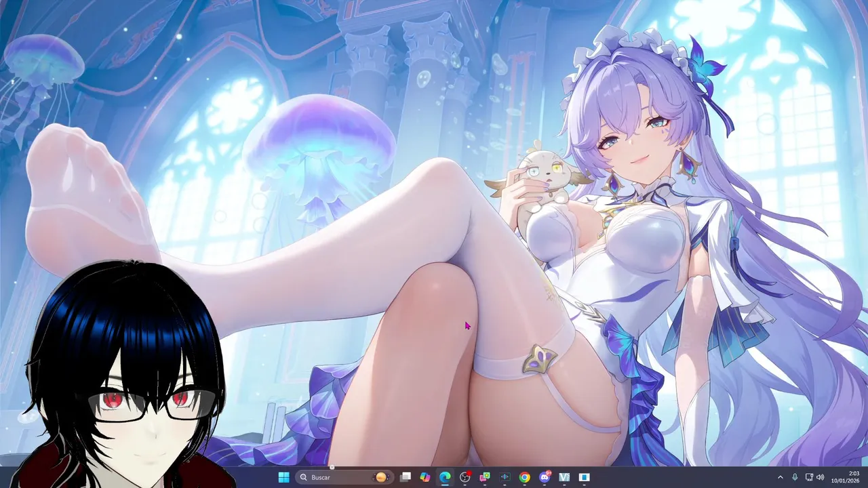Click the Buscar search box

(x=344, y=477)
